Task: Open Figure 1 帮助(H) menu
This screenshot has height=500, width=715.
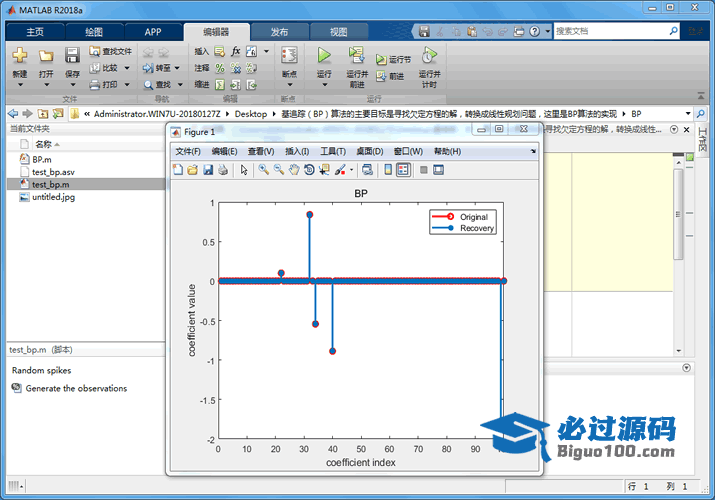Action: [447, 151]
